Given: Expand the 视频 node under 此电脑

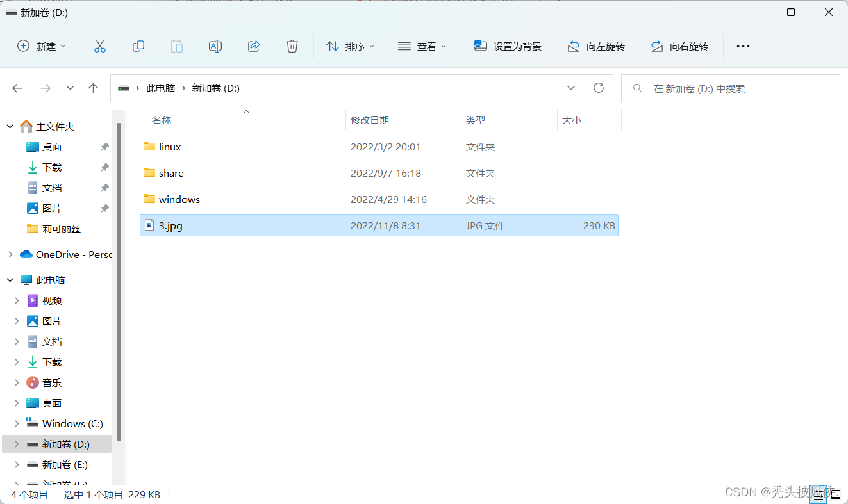Looking at the screenshot, I should pos(17,300).
